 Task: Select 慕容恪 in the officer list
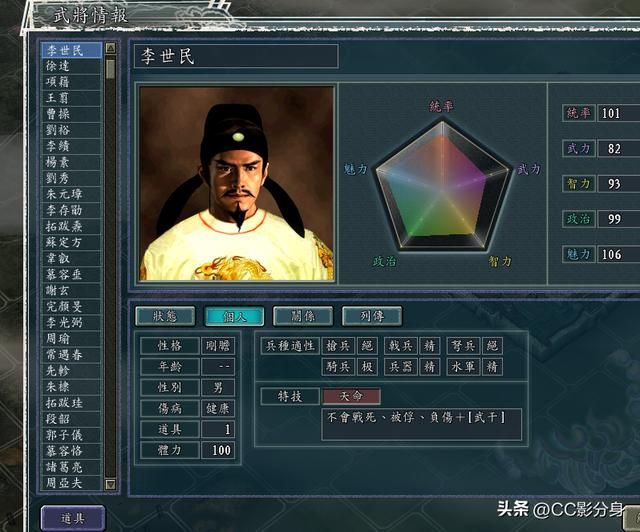[71, 451]
